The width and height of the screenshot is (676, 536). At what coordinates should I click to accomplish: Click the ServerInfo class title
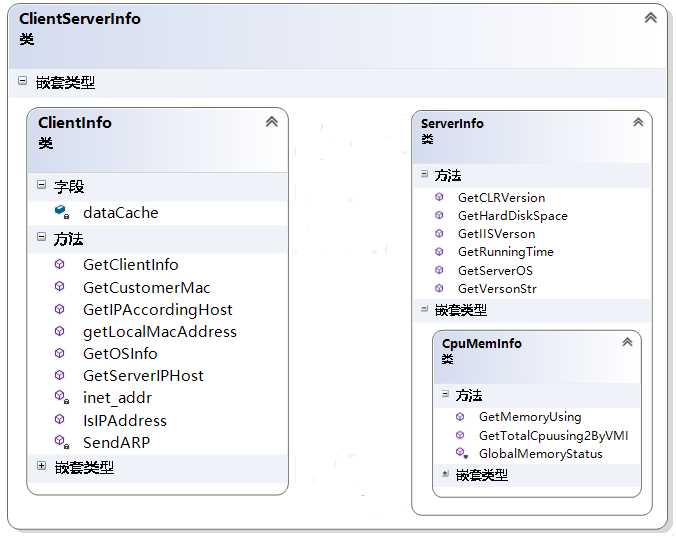pos(452,123)
